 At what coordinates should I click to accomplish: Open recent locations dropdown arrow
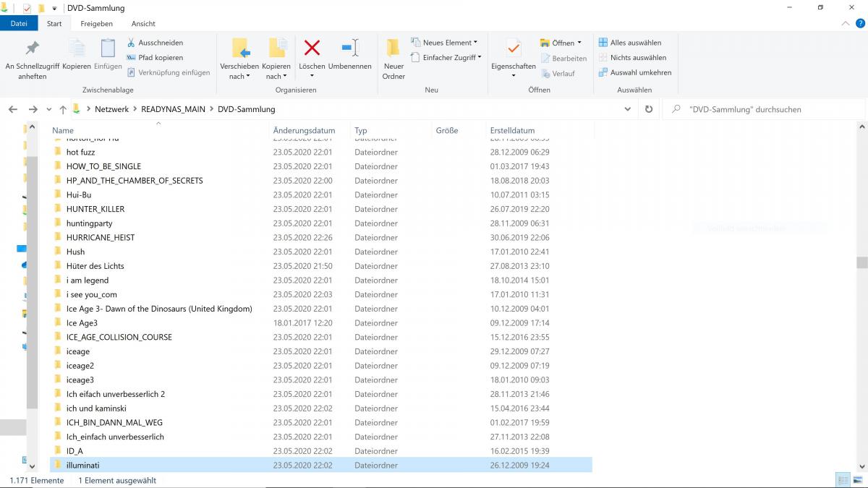coord(49,109)
